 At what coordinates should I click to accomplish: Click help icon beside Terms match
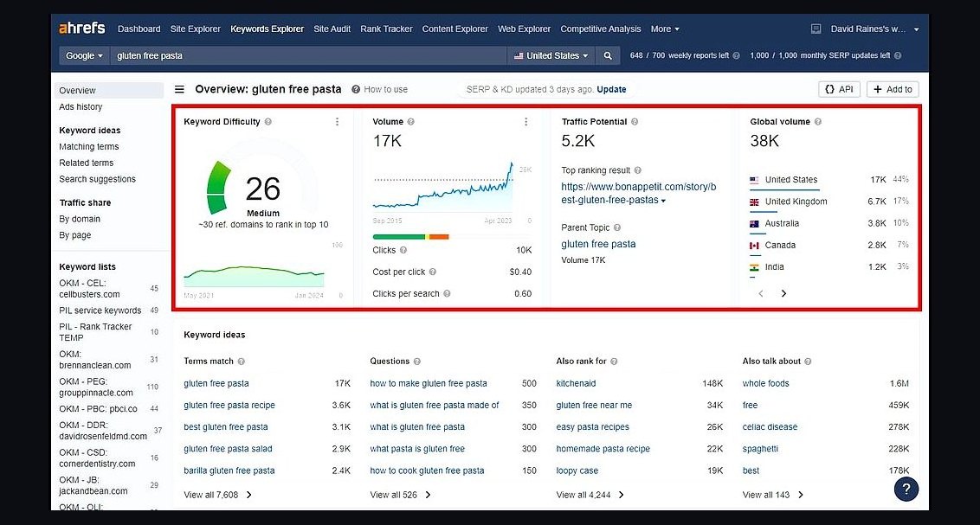coord(242,362)
